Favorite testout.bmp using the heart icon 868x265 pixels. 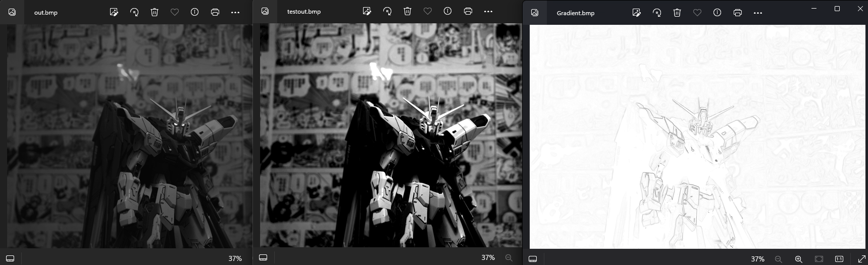pos(428,11)
